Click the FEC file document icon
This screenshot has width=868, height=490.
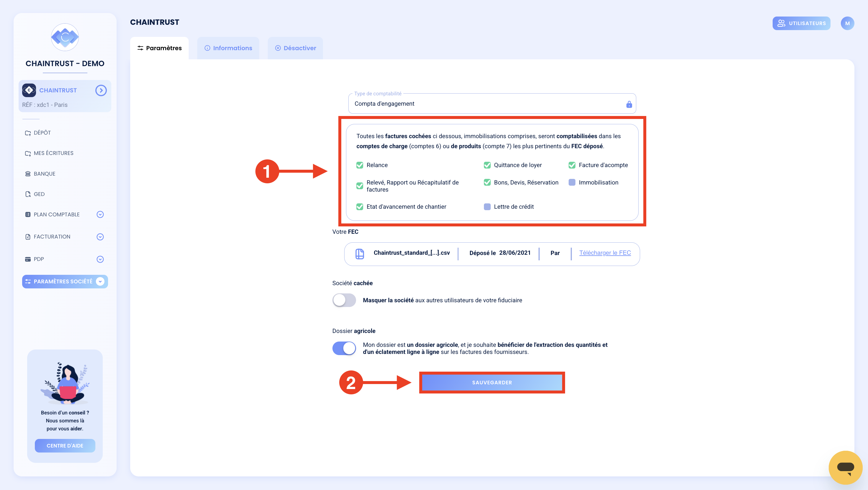tap(360, 254)
